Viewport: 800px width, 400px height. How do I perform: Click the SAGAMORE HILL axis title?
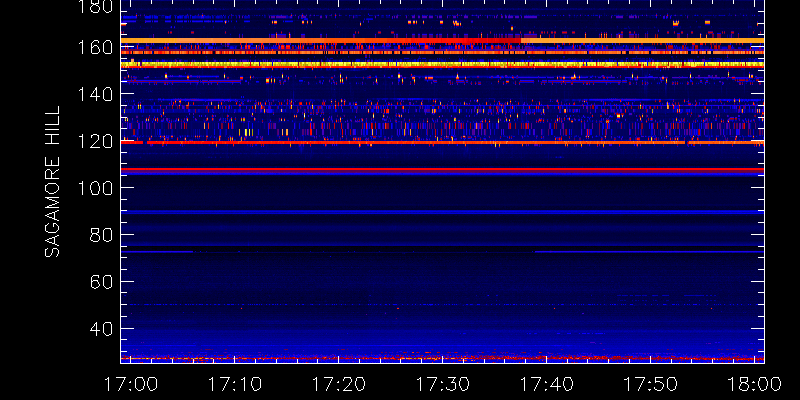click(53, 182)
